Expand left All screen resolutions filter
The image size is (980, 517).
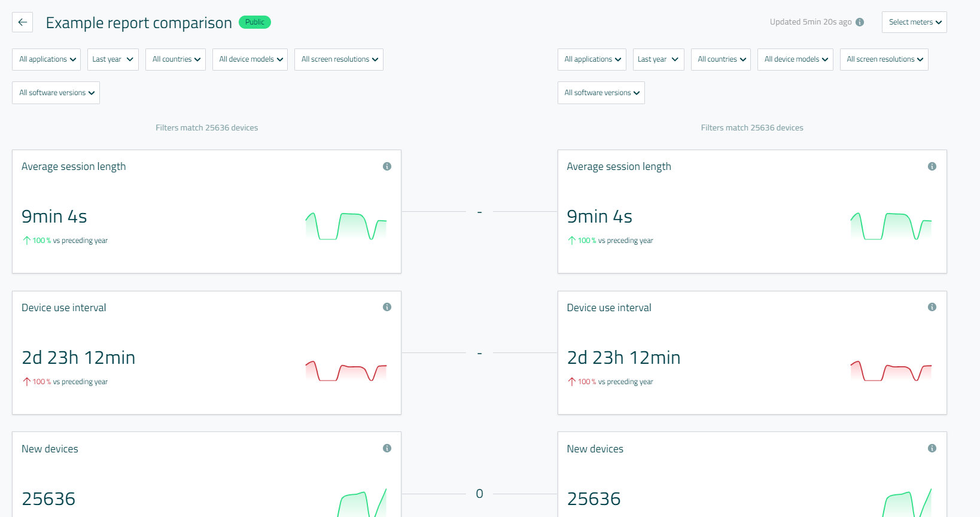tap(339, 59)
